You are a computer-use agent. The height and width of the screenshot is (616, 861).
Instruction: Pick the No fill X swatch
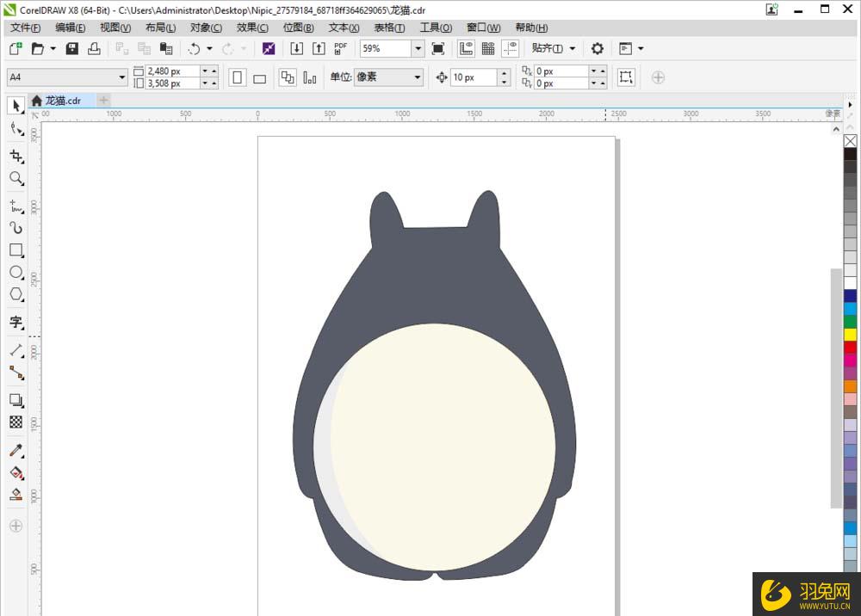pos(850,141)
